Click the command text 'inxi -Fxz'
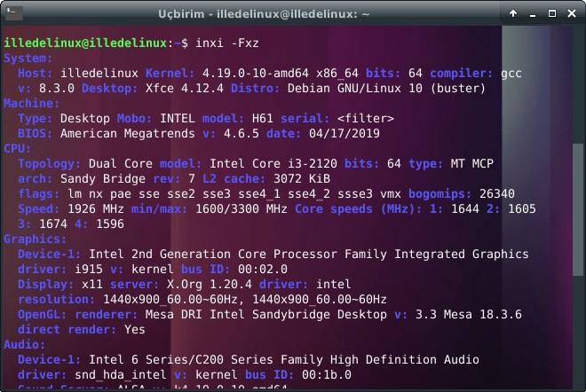This screenshot has width=586, height=392. (227, 43)
